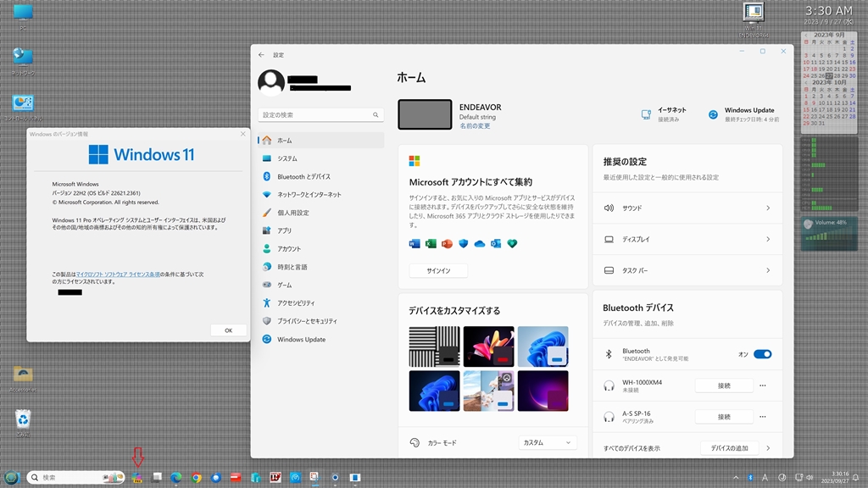Click the search magnifier in settings search
The height and width of the screenshot is (488, 868).
(x=376, y=115)
